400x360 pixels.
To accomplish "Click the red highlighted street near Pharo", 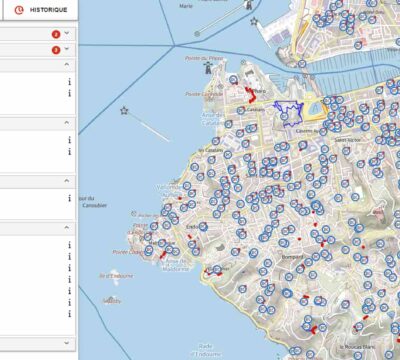I will point(251,95).
